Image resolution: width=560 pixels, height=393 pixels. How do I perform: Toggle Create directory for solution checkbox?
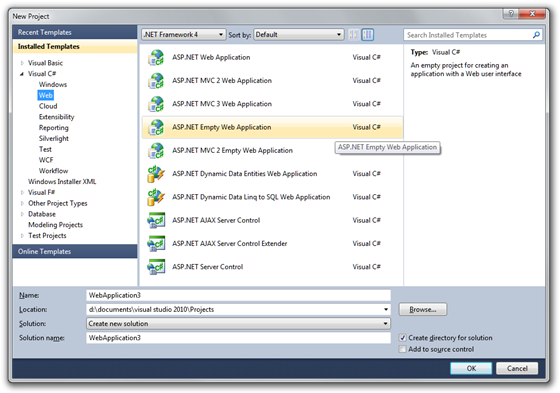[402, 338]
